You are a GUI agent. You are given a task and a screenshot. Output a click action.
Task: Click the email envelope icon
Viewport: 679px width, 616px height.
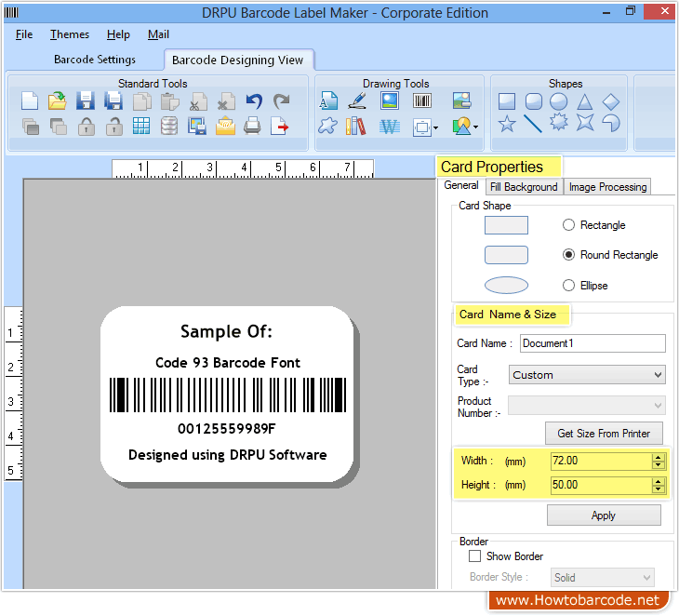click(225, 127)
